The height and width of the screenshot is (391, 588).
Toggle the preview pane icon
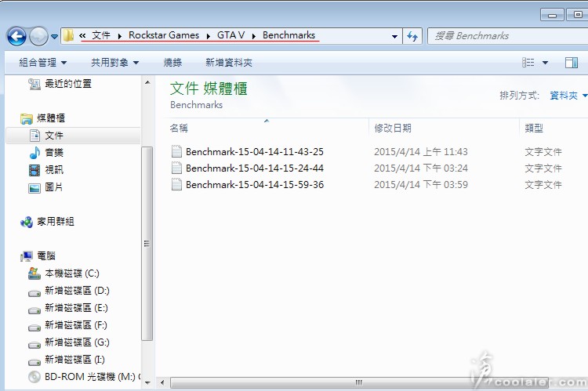[x=572, y=63]
